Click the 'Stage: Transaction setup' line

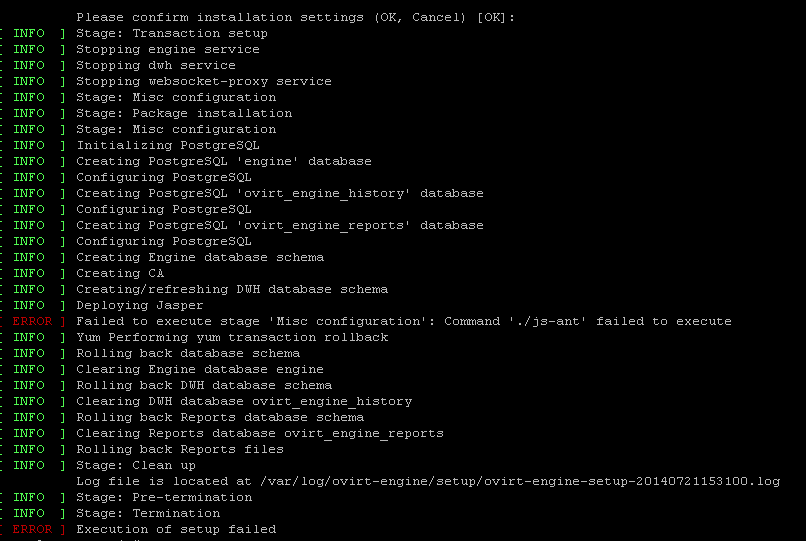point(172,33)
